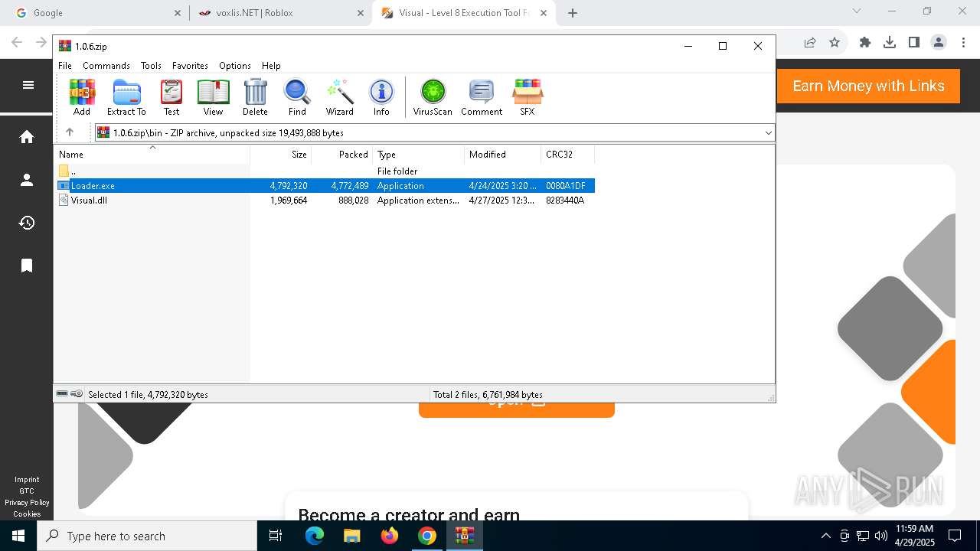This screenshot has height=551, width=980.
Task: Open the Privacy Policy link
Action: tap(27, 503)
